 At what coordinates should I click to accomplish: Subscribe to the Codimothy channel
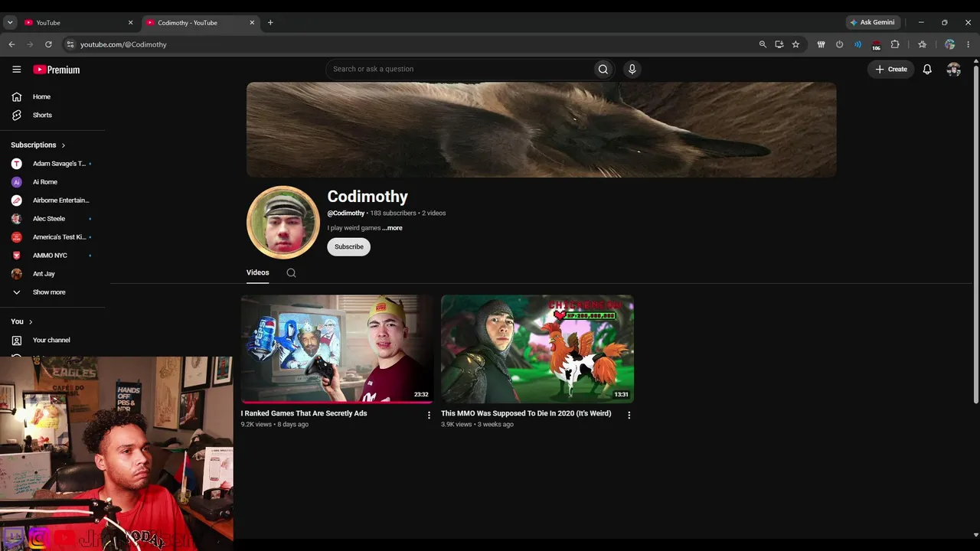348,246
